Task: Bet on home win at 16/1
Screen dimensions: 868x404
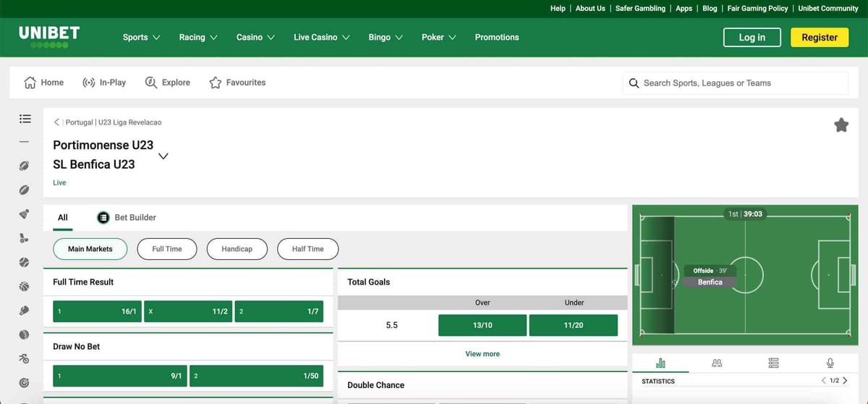Action: click(98, 311)
